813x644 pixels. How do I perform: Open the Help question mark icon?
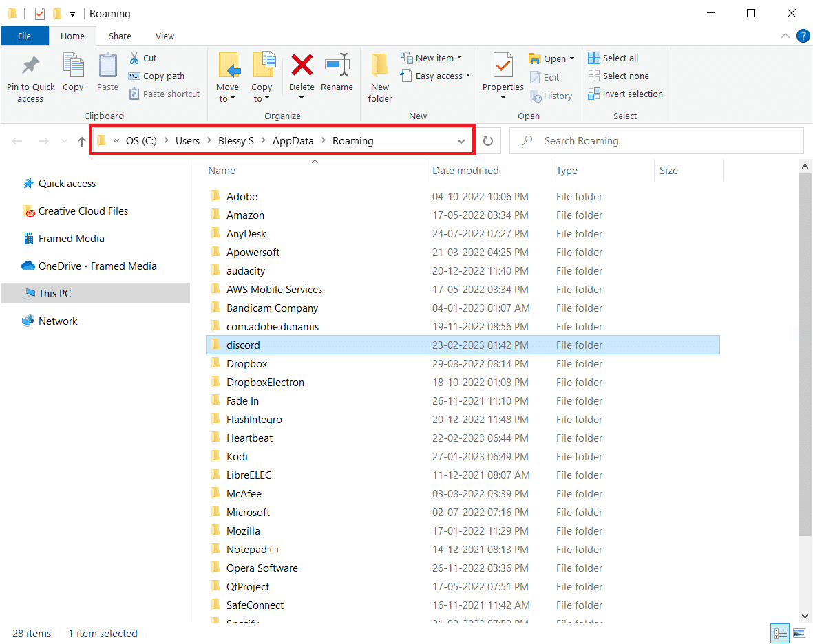point(803,36)
